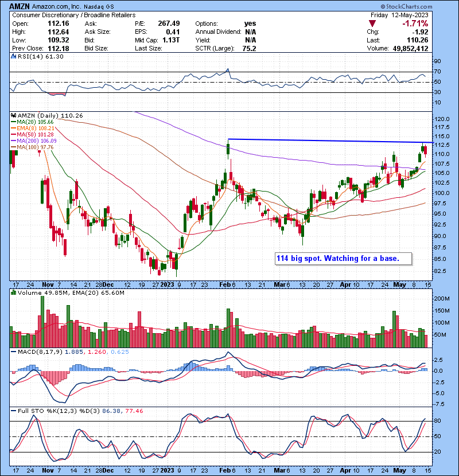Click the Volume 49.85M, EMA(20) 65.60M label
Screen dimensions: 459x476
click(71, 292)
